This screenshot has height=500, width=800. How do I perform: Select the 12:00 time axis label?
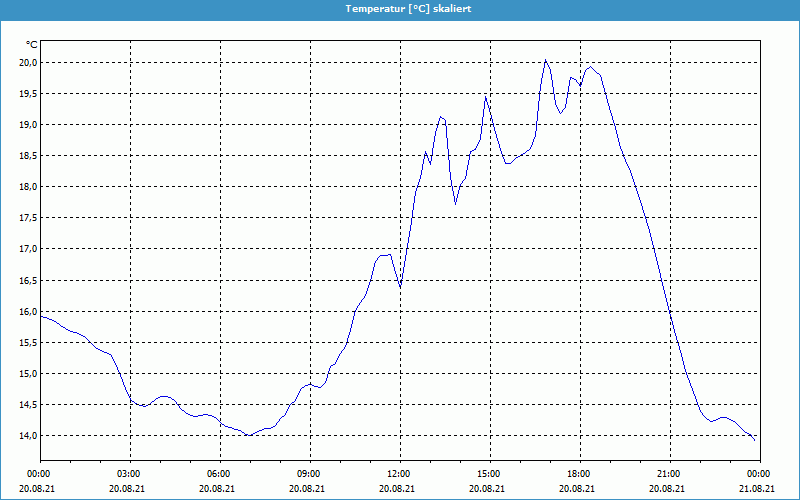(399, 473)
